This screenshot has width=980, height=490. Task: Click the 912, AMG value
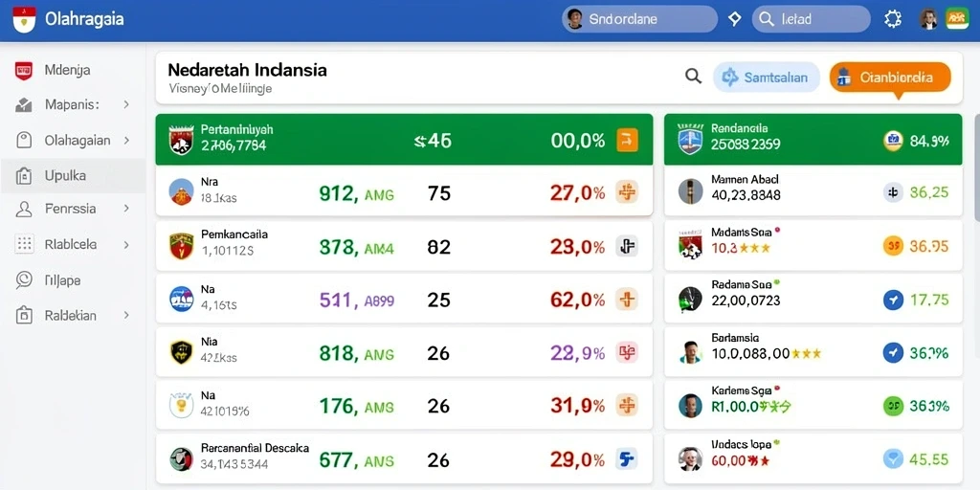click(x=356, y=193)
